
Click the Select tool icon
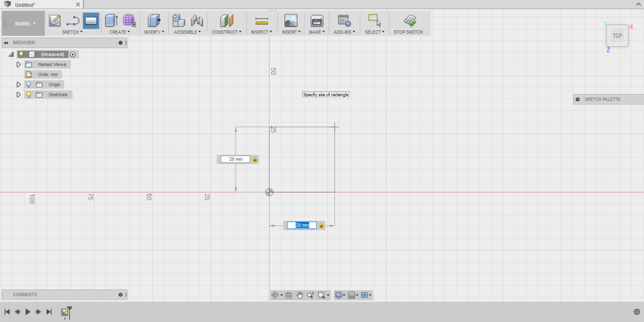click(x=374, y=20)
